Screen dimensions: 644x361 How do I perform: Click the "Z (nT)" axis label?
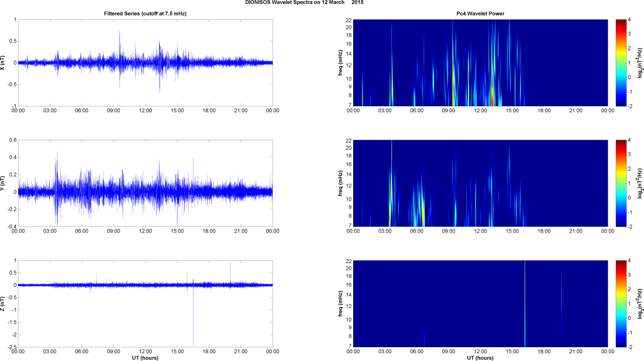pos(3,304)
